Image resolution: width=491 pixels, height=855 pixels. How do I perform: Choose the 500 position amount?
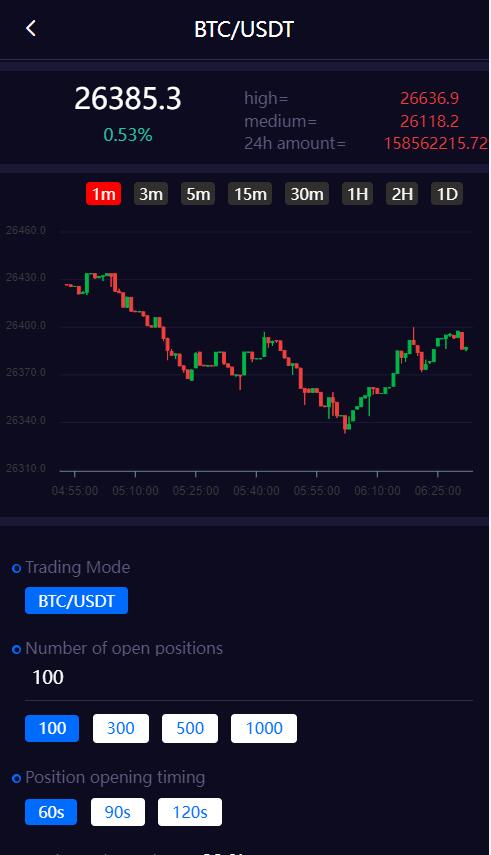click(x=190, y=728)
